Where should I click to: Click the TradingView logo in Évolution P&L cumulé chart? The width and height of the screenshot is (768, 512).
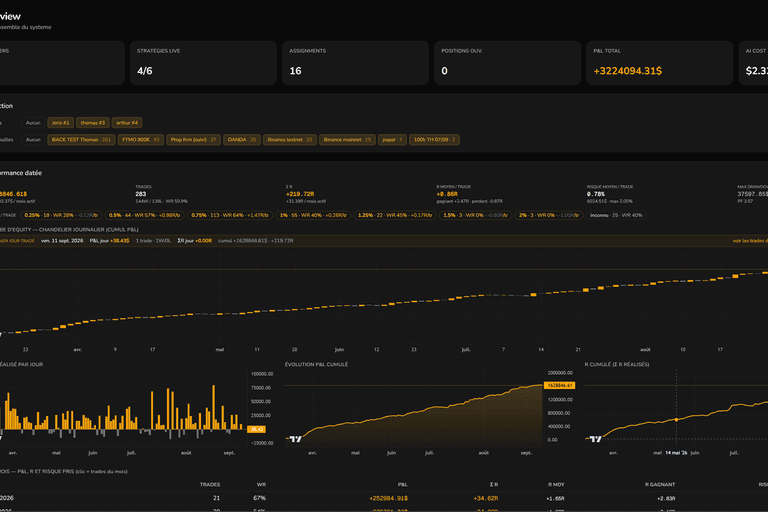click(x=296, y=439)
